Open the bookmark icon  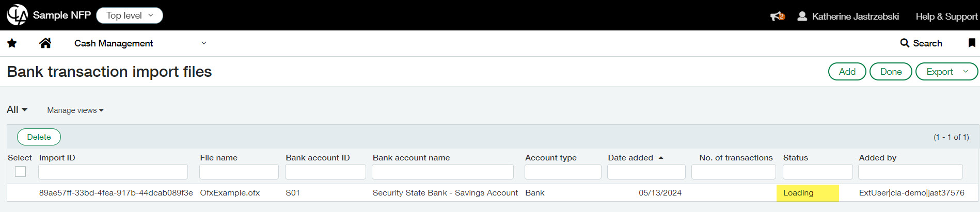click(x=972, y=43)
